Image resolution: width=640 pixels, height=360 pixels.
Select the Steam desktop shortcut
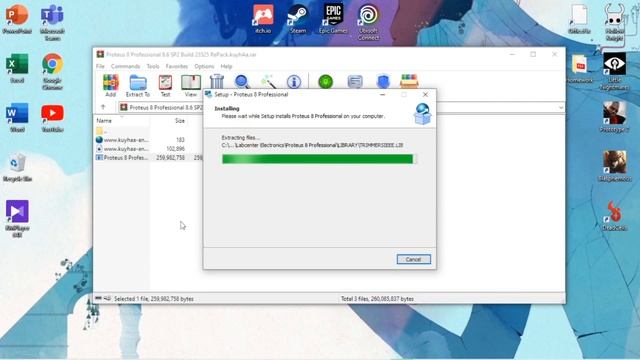(x=298, y=19)
